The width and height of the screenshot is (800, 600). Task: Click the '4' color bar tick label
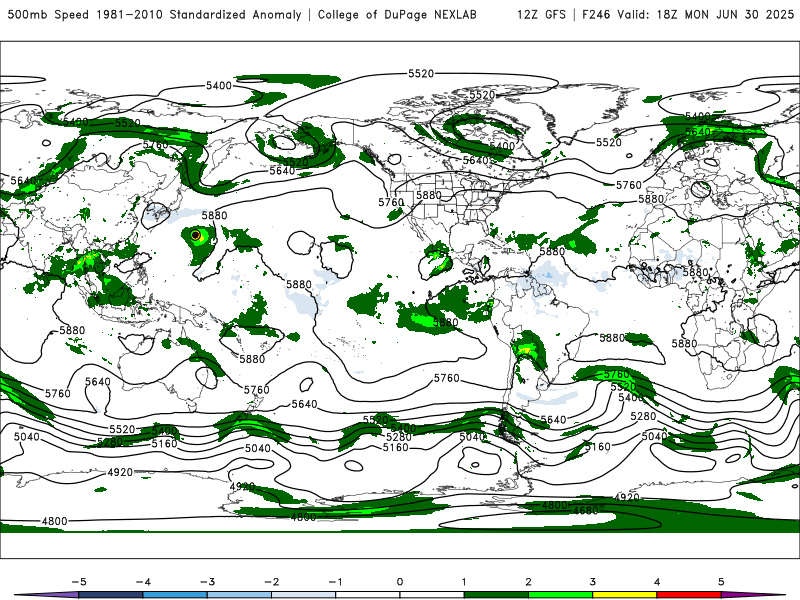[657, 582]
